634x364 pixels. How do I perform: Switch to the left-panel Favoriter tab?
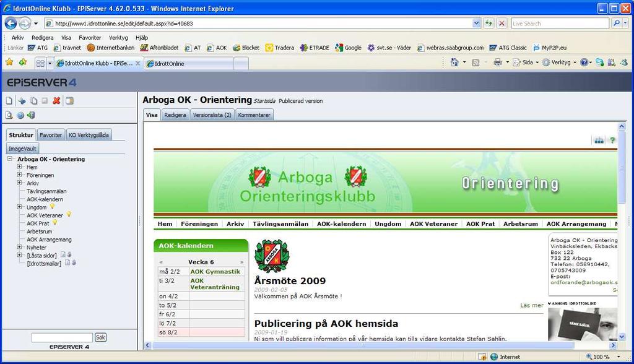(x=51, y=135)
